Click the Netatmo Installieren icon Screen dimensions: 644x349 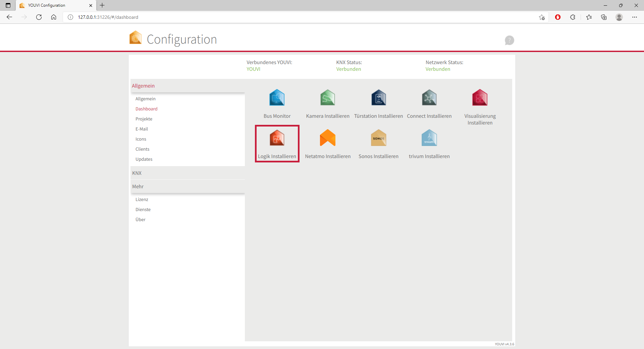pyautogui.click(x=328, y=138)
